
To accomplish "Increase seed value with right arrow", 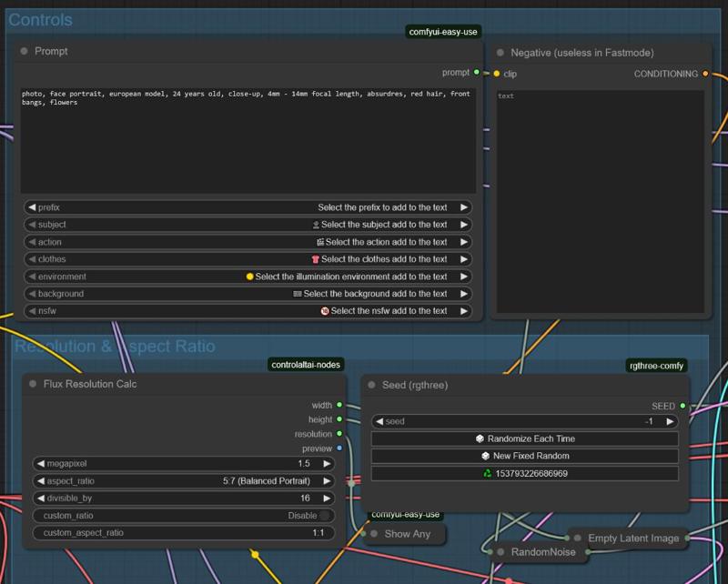I will (670, 421).
